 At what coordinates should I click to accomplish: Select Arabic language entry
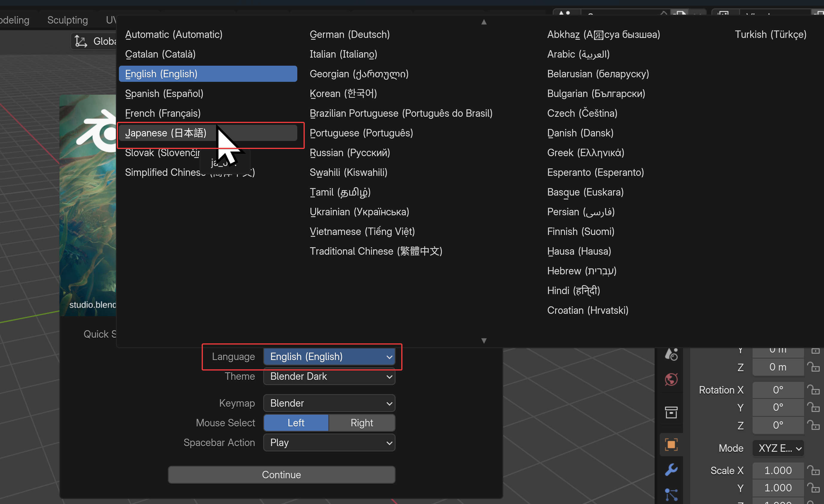[x=578, y=54]
